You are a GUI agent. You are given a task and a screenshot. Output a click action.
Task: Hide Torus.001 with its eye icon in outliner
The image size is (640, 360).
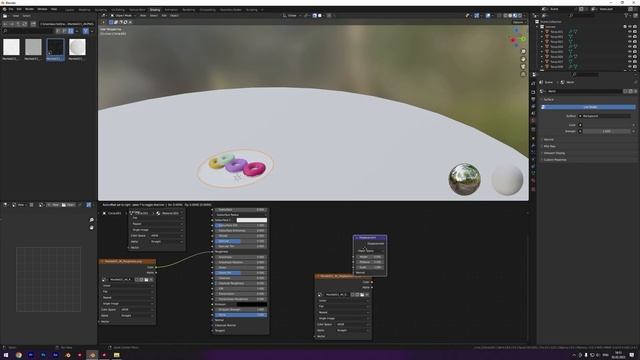click(630, 31)
